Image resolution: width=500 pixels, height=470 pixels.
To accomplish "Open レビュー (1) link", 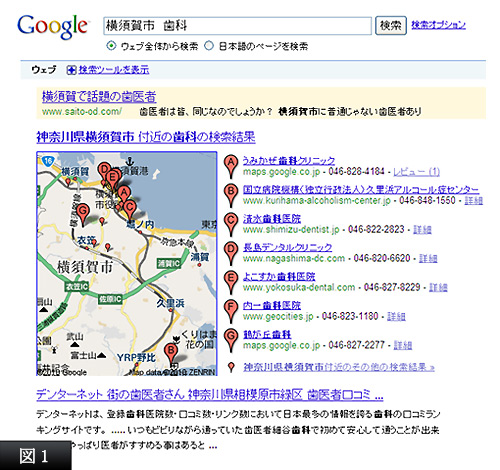I will [x=416, y=172].
